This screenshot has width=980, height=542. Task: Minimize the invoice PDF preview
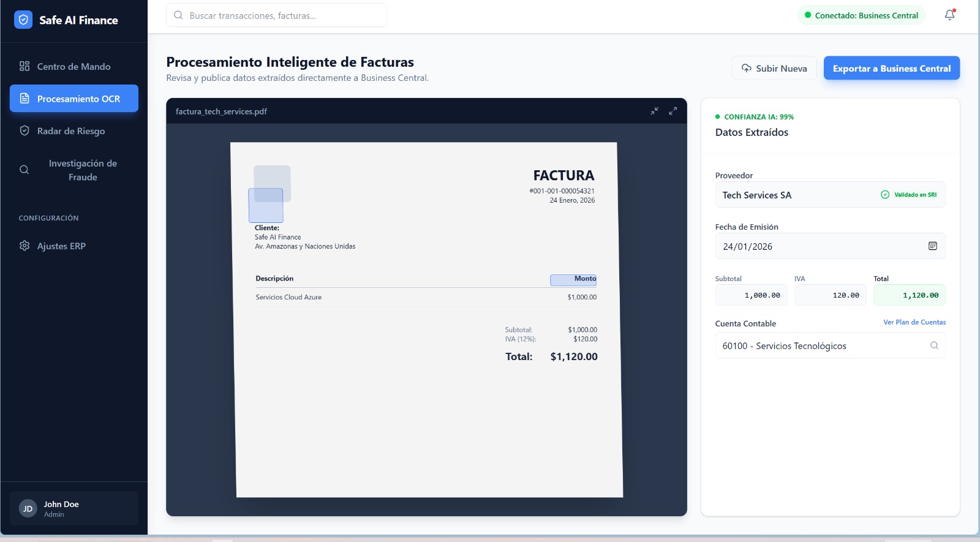point(654,111)
